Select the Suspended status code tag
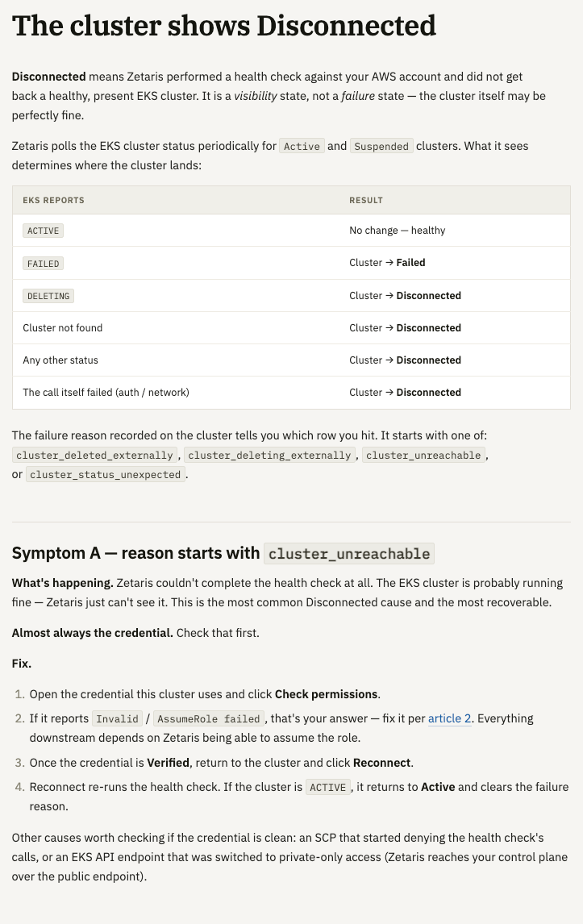The width and height of the screenshot is (583, 924). click(381, 146)
